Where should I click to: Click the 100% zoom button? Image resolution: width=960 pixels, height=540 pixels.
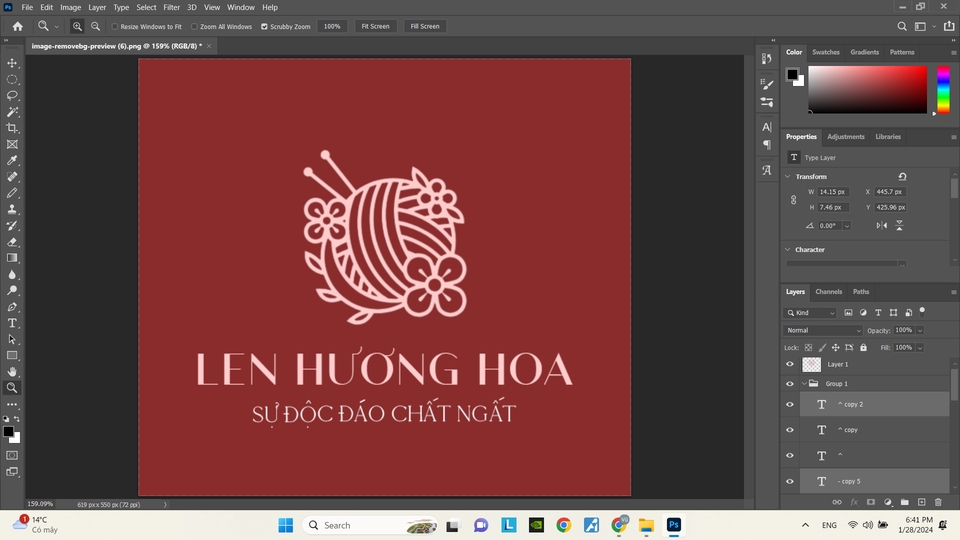332,26
